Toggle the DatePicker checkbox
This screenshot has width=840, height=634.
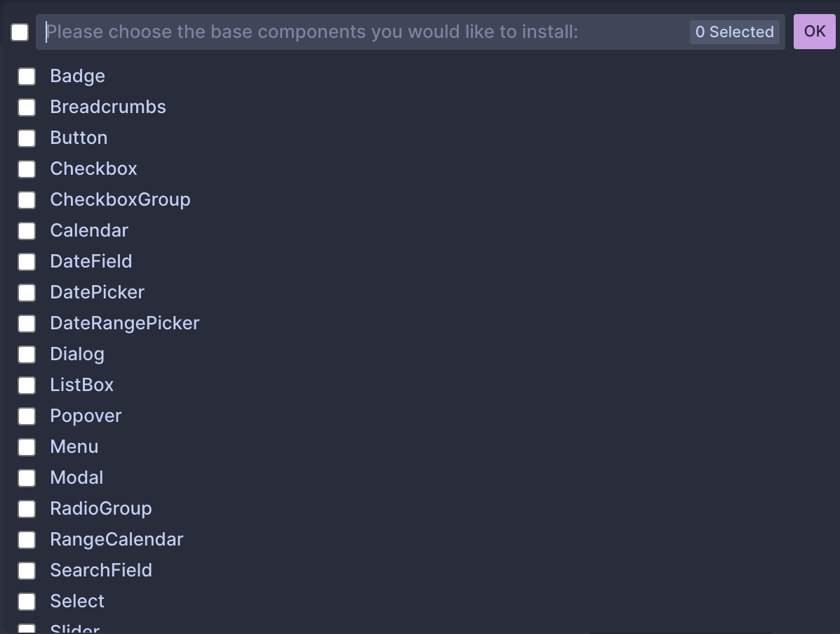(x=27, y=293)
